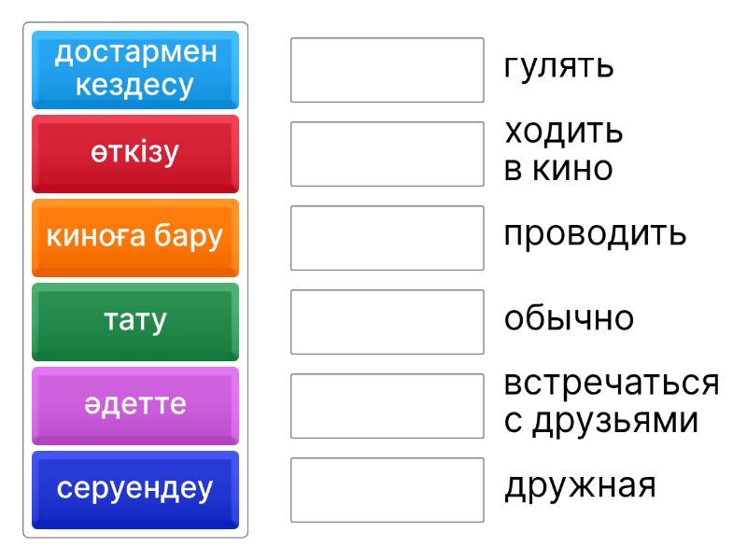Click the empty box beside гулять
The image size is (747, 560).
(x=387, y=70)
